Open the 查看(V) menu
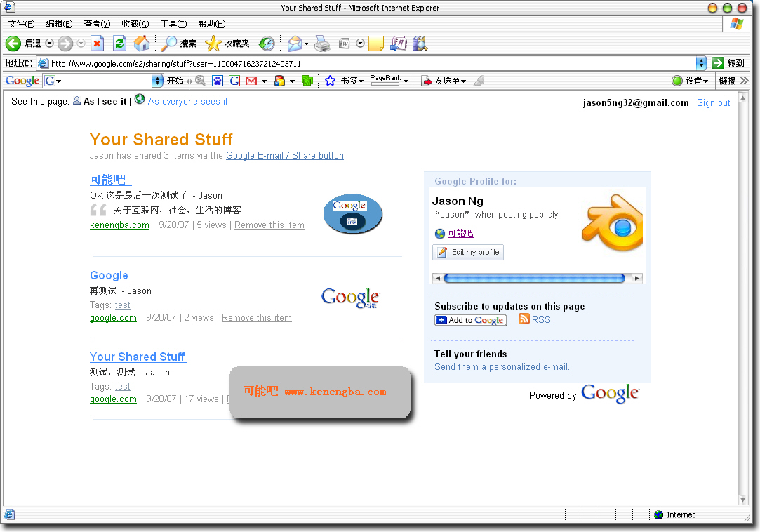The height and width of the screenshot is (532, 760). (97, 24)
